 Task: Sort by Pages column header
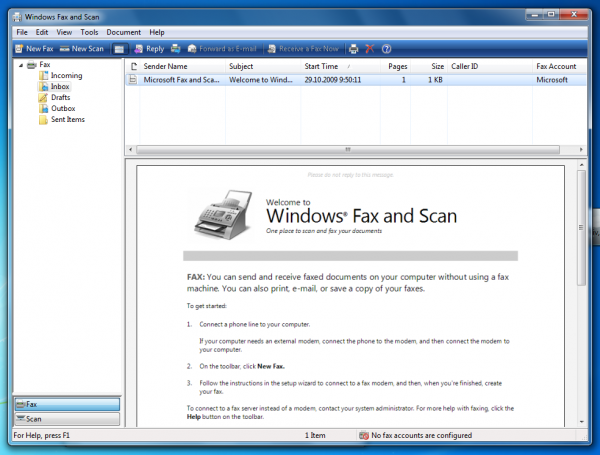pyautogui.click(x=395, y=66)
